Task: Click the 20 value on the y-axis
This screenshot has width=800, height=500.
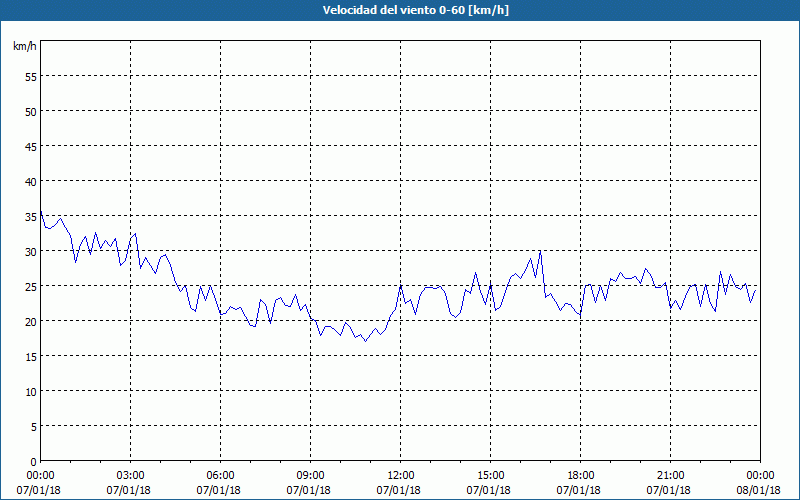Action: 31,321
